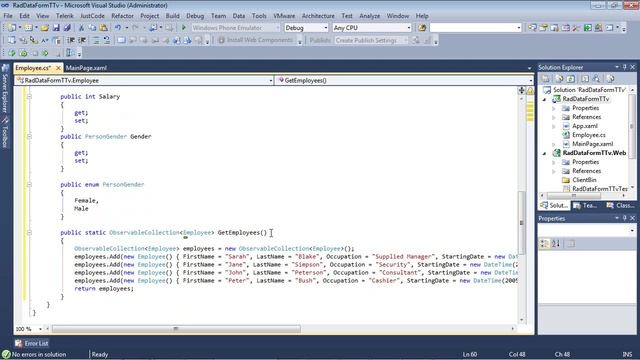
Task: Collapse the RadDataFormTTv.Web project node
Action: (544, 153)
